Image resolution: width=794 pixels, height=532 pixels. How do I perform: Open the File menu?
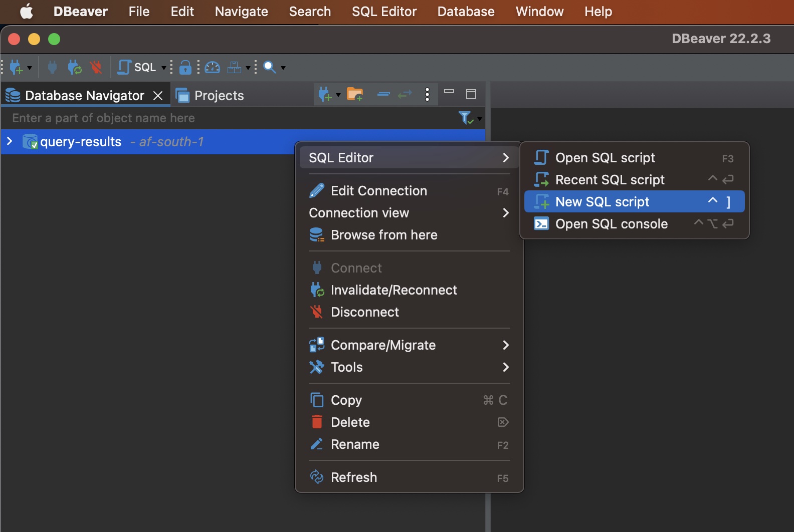(139, 12)
